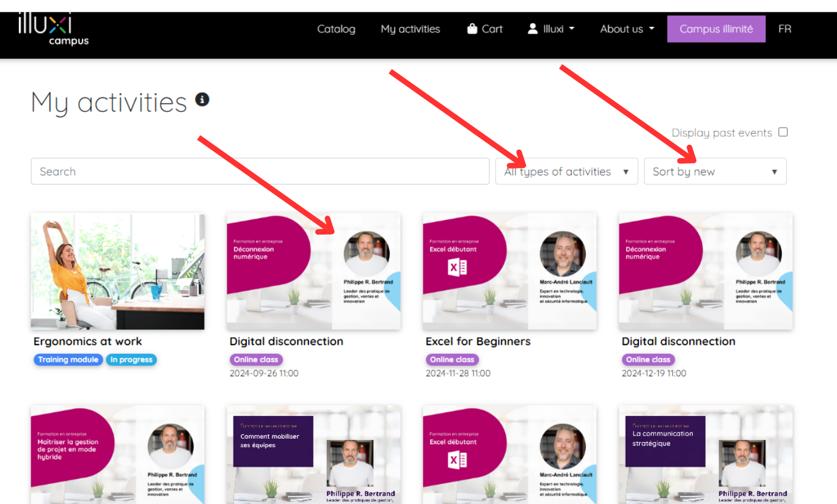Click the illuxi campus logo

pyautogui.click(x=53, y=31)
